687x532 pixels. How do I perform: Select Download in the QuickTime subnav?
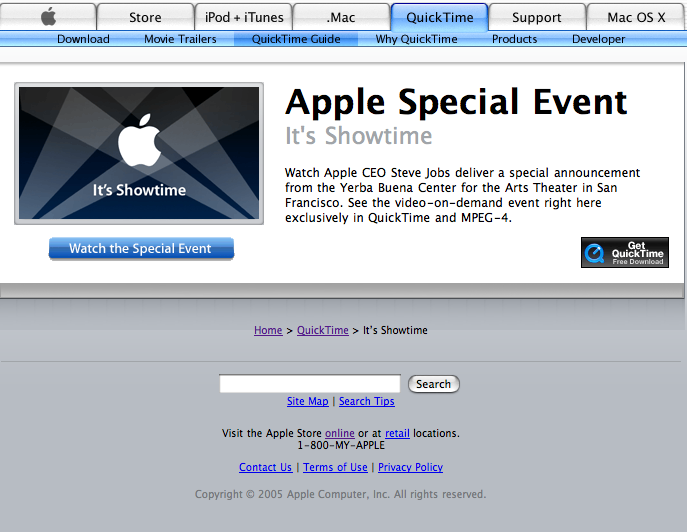click(83, 39)
